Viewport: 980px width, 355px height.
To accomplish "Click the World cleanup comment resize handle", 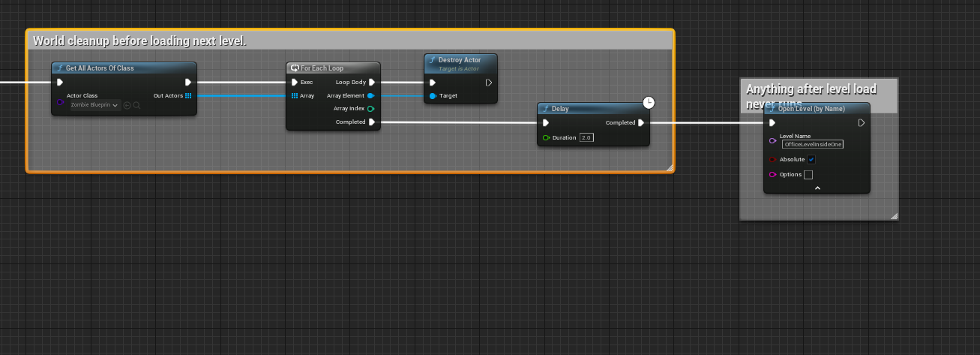I will tap(670, 168).
